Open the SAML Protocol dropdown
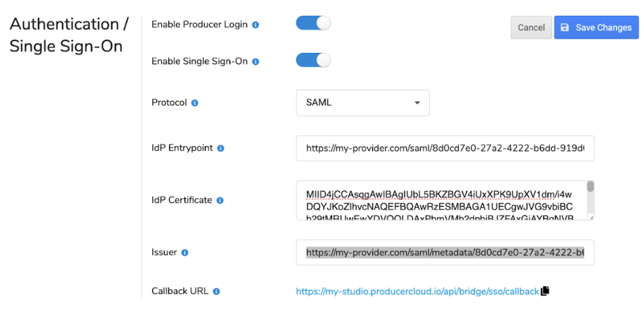 pyautogui.click(x=362, y=103)
